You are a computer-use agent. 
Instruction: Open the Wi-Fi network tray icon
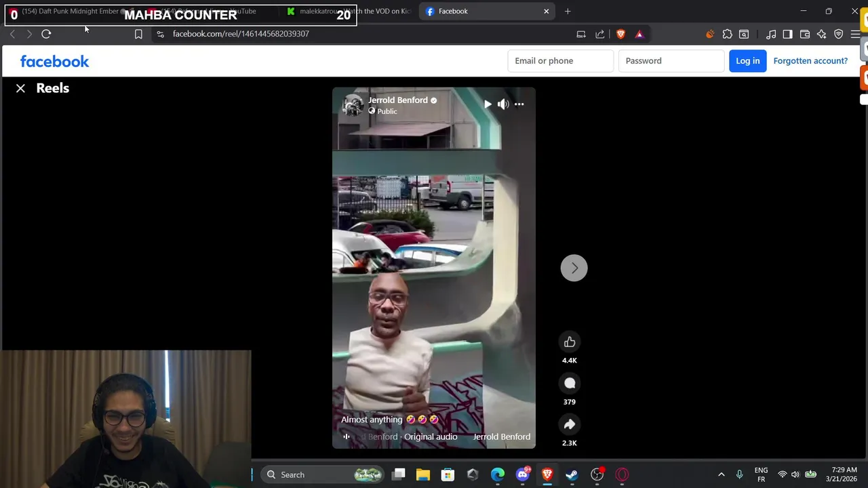782,475
